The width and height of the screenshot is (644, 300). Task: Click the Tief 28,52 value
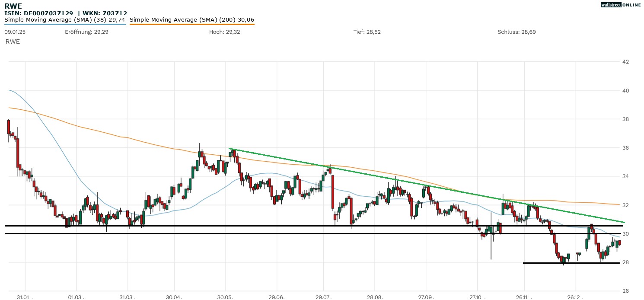(367, 32)
